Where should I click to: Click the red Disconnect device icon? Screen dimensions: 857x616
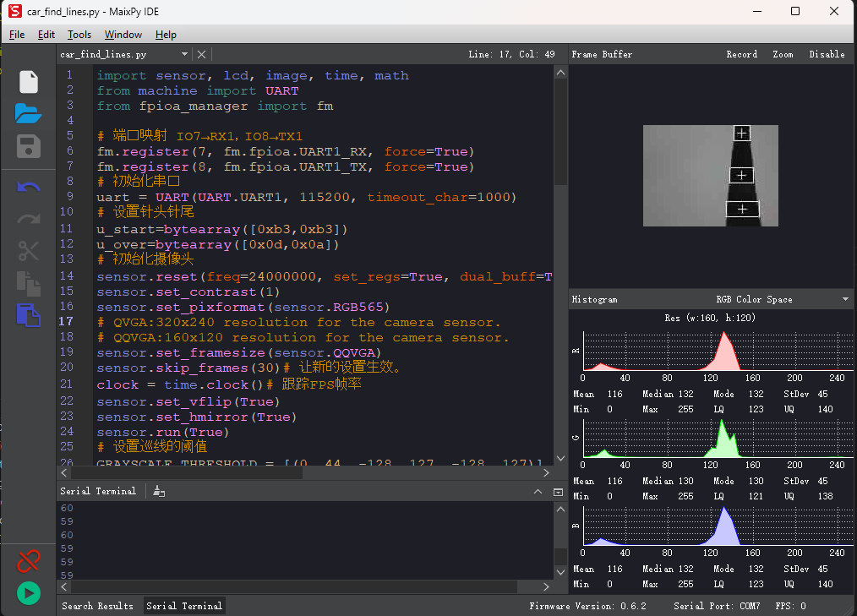pos(29,560)
